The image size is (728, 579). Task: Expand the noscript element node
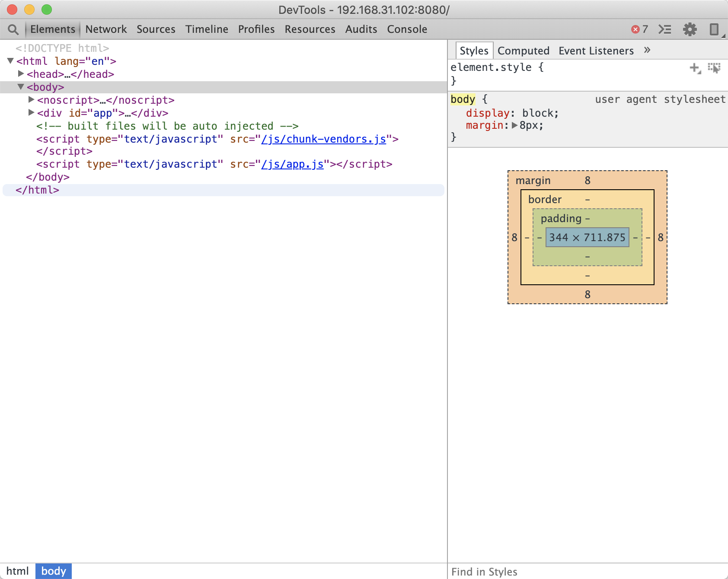31,100
